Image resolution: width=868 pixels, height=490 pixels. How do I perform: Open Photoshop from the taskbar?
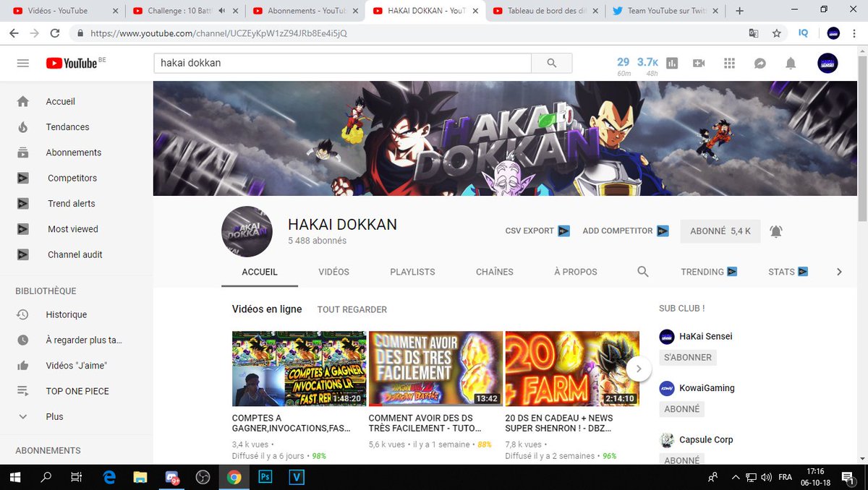click(265, 477)
